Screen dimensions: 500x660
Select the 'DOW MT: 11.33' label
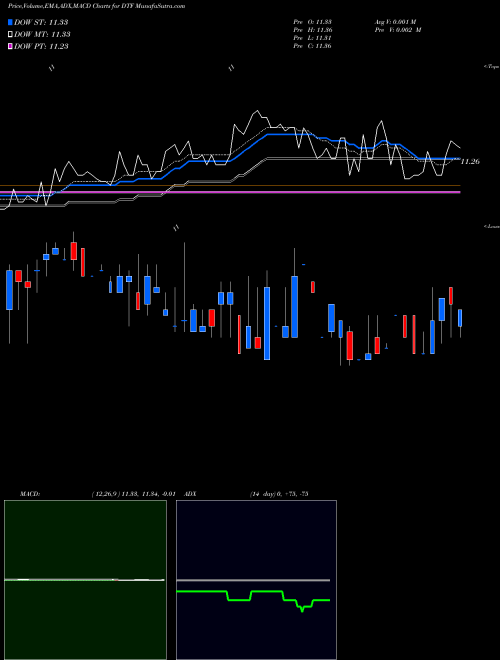42,35
